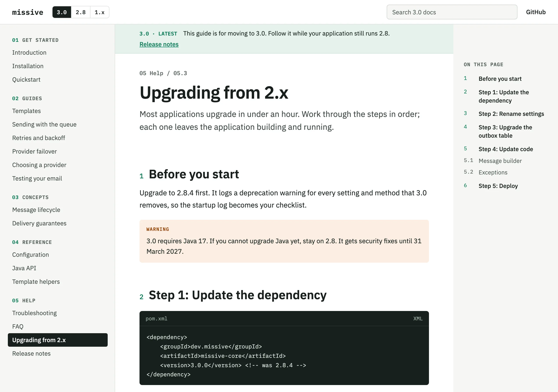Image resolution: width=558 pixels, height=392 pixels.
Task: Open Quickstart page
Action: click(x=26, y=79)
